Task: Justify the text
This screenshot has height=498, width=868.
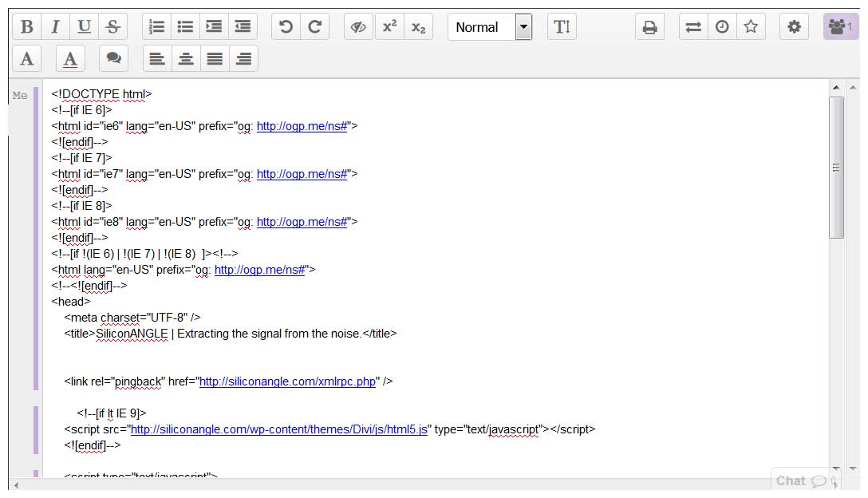Action: point(215,59)
